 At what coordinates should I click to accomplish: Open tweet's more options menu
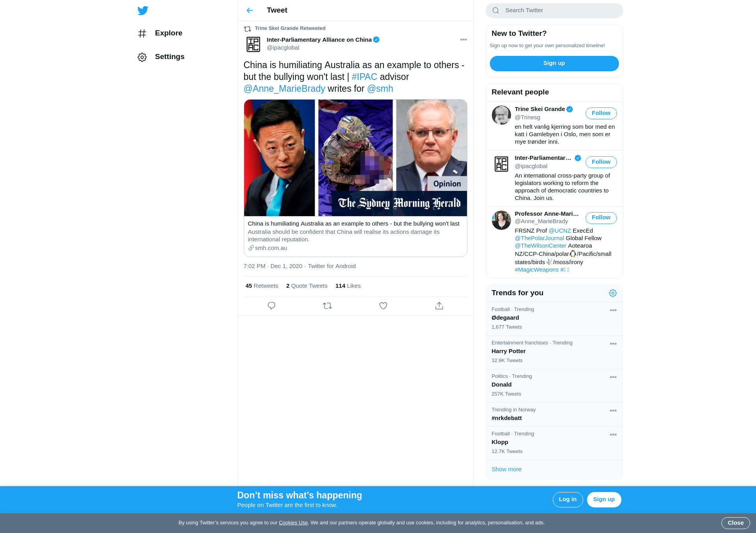pos(463,40)
